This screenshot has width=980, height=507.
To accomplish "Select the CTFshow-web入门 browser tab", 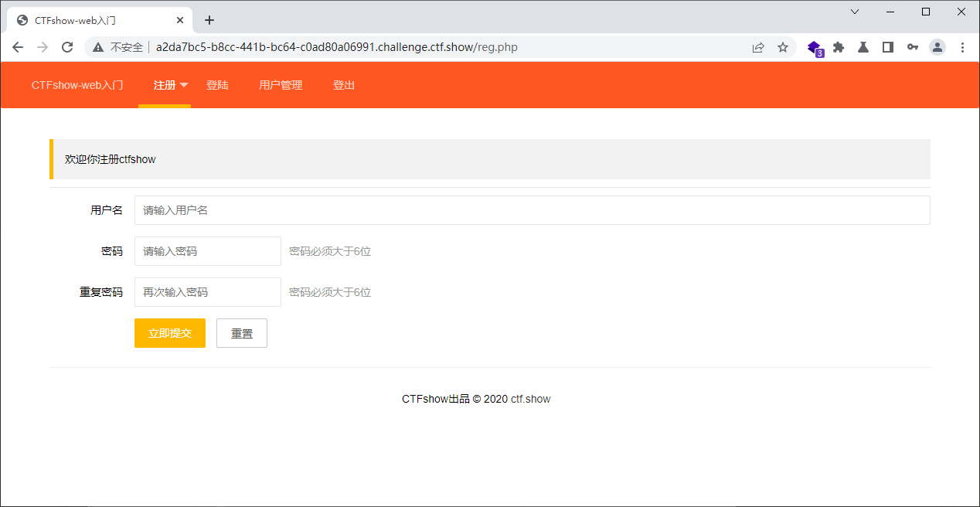I will (93, 19).
